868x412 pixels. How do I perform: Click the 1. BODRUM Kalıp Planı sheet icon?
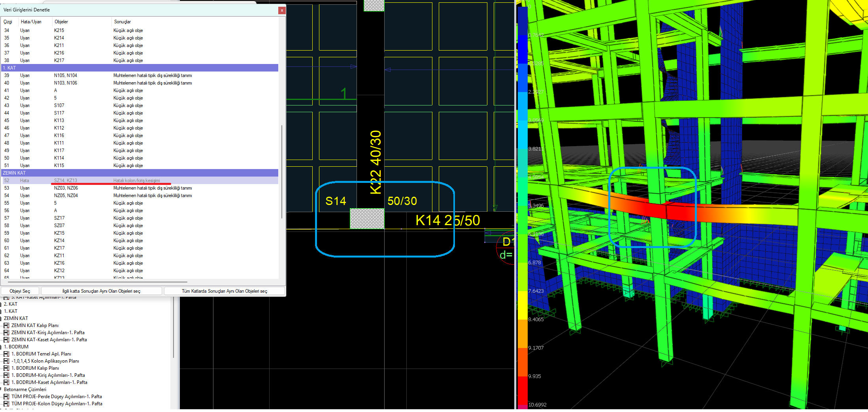pyautogui.click(x=6, y=368)
